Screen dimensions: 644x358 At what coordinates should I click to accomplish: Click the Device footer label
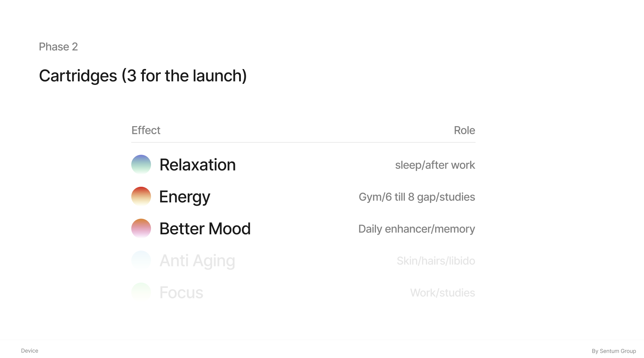(x=30, y=351)
